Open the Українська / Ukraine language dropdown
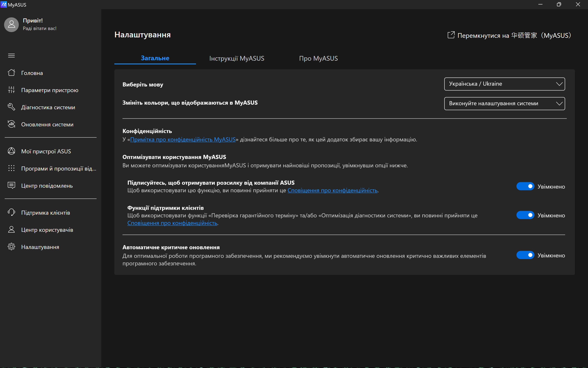The image size is (588, 368). tap(504, 84)
